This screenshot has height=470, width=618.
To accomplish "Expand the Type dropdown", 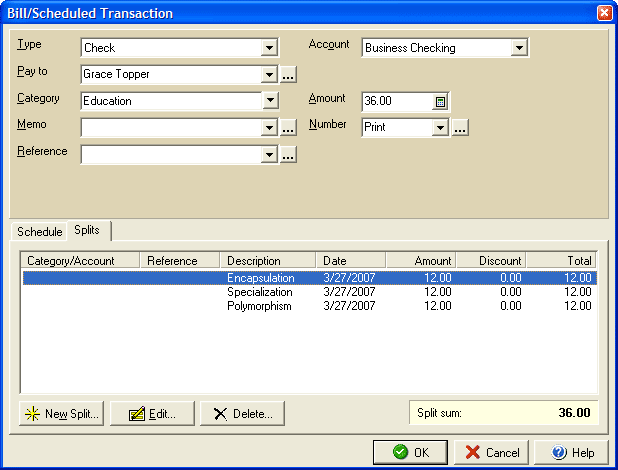I will (x=268, y=47).
